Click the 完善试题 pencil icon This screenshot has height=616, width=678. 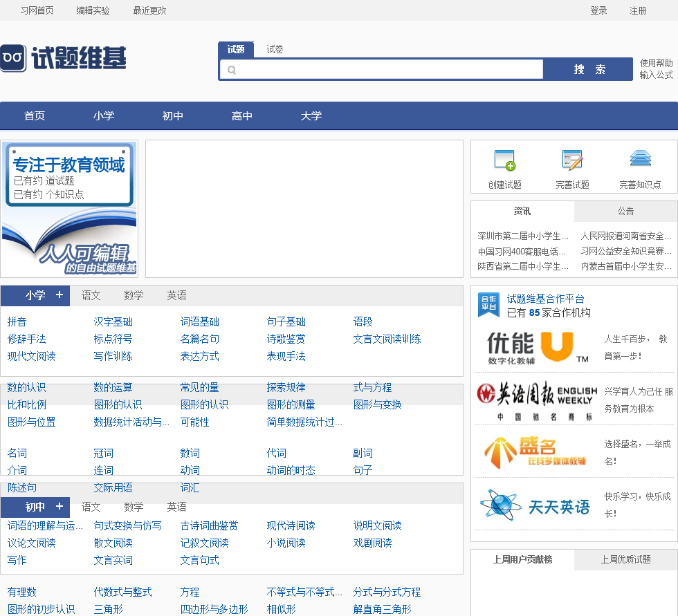573,160
